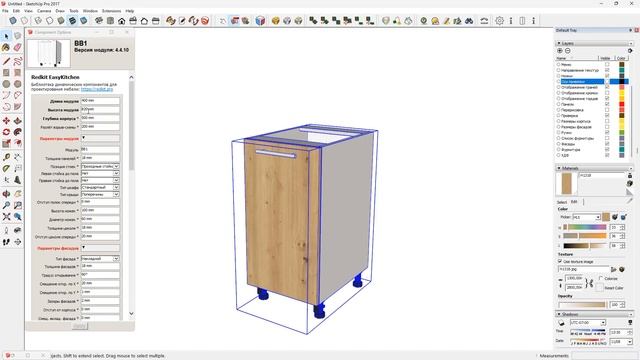Open the Extensions menu
This screenshot has height=360, width=640.
point(111,11)
